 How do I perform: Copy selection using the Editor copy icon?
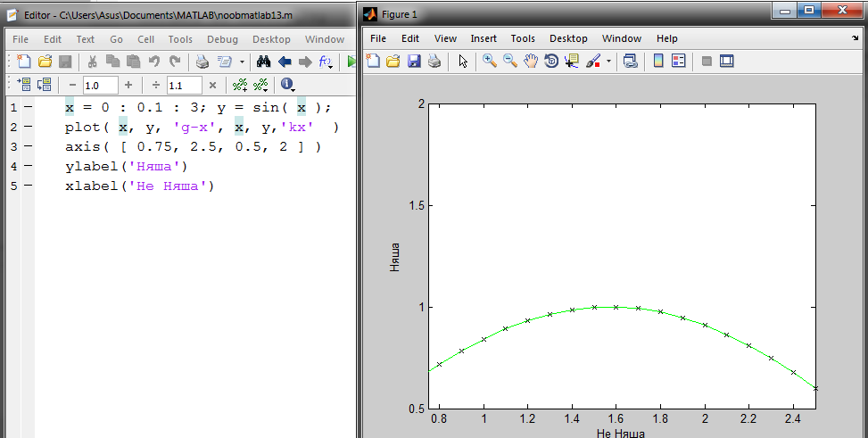point(113,62)
